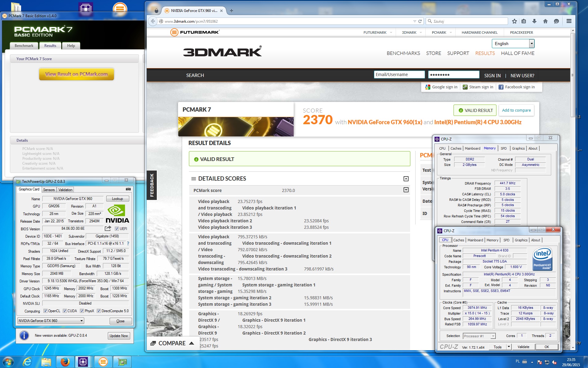Open HALL OF FAME link
The height and width of the screenshot is (368, 588).
518,53
